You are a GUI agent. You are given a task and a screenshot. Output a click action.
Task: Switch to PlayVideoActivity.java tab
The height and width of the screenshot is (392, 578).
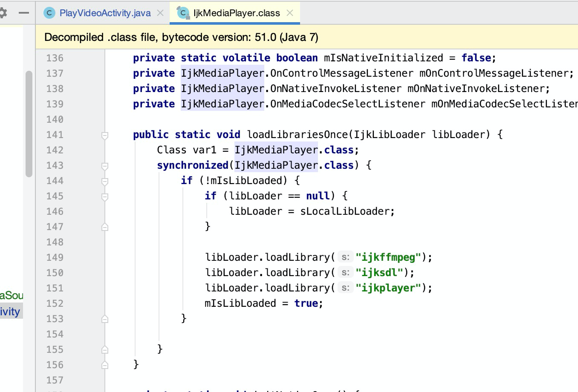click(105, 13)
